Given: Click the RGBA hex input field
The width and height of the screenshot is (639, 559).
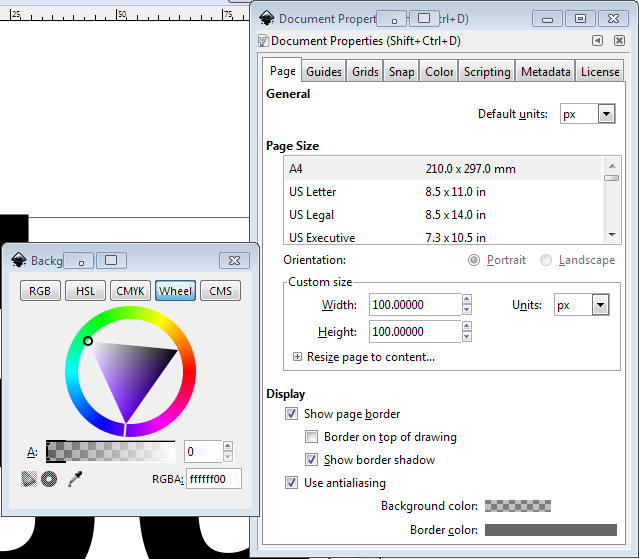Looking at the screenshot, I should [x=214, y=479].
